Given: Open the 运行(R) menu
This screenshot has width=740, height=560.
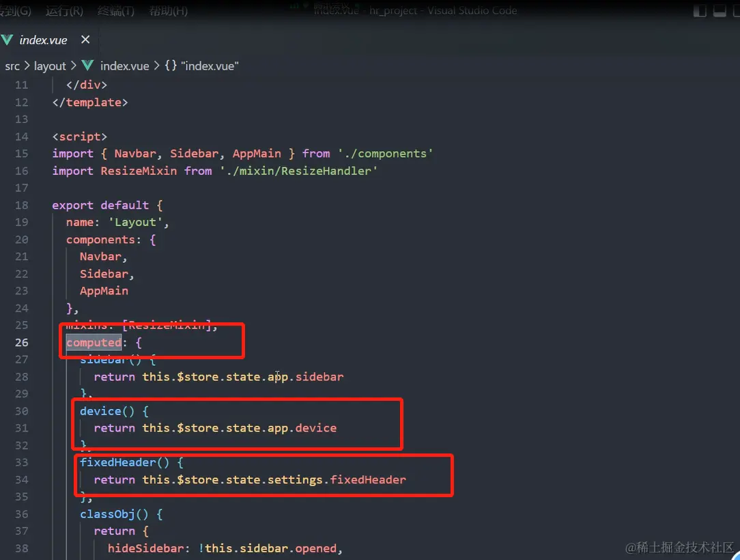Looking at the screenshot, I should click(64, 10).
